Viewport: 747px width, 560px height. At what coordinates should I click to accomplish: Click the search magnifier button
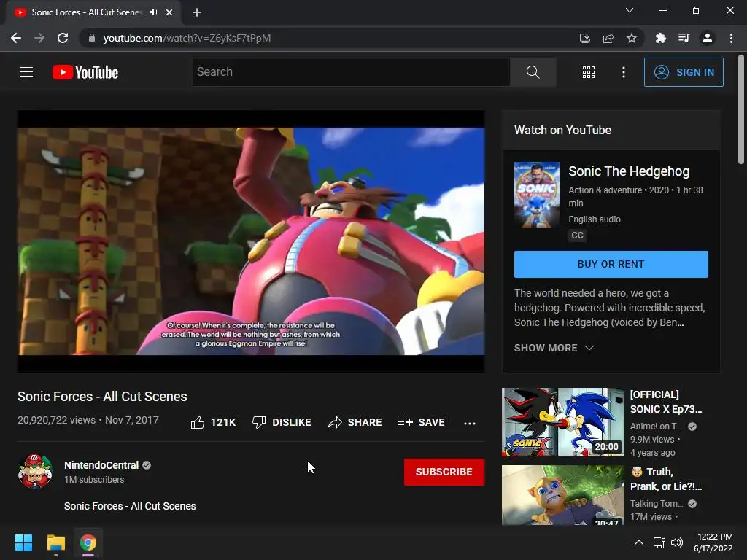click(533, 72)
